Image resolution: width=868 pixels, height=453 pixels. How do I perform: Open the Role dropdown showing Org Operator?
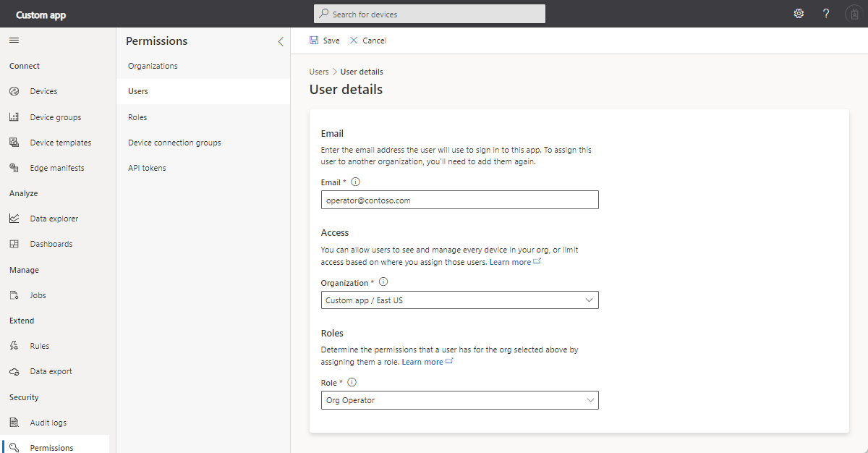459,400
